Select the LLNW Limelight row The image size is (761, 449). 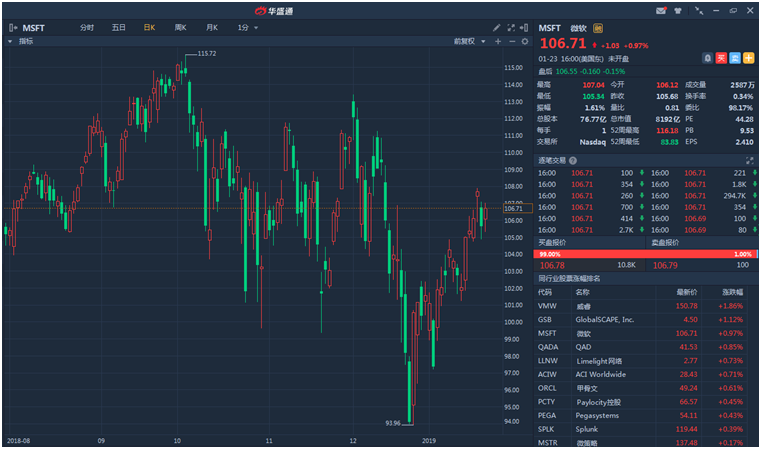pos(645,361)
